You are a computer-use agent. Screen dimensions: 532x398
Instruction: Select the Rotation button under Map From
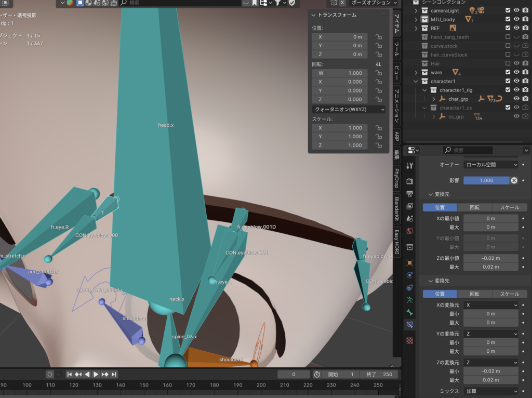tap(474, 207)
